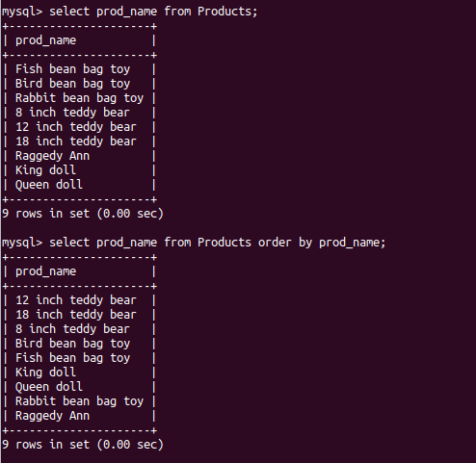The height and width of the screenshot is (463, 476).
Task: Select the second prod_name column header
Action: (46, 271)
